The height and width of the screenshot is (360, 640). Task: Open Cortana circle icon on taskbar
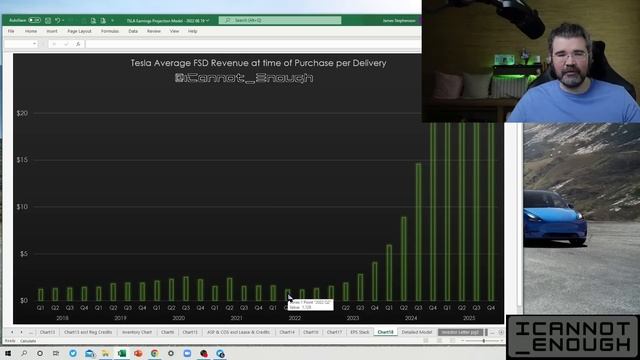[x=40, y=353]
